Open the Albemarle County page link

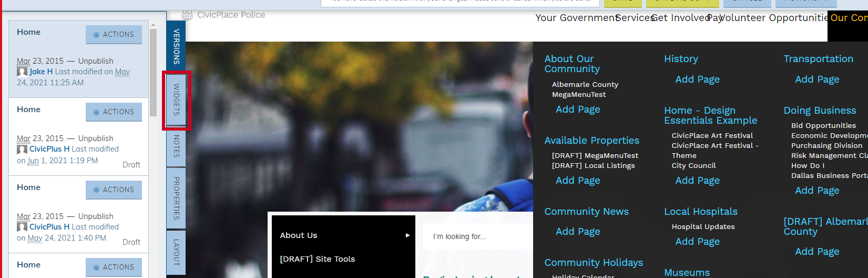pyautogui.click(x=585, y=84)
